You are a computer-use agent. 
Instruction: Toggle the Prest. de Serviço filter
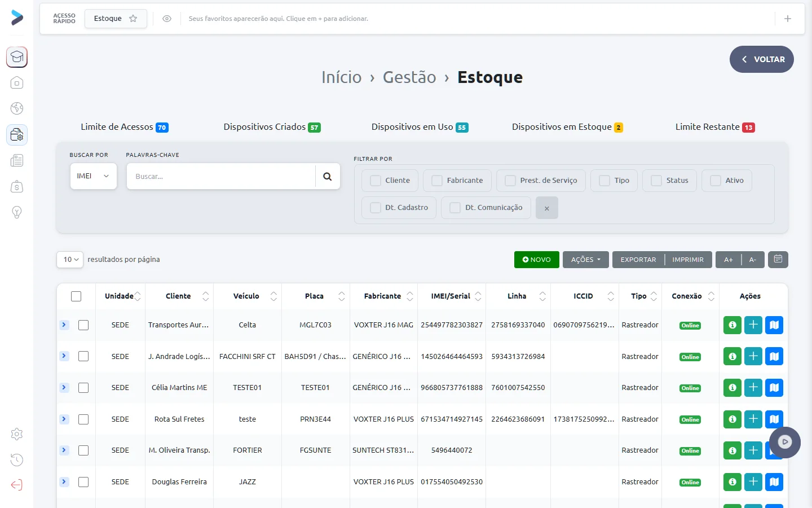tap(510, 181)
